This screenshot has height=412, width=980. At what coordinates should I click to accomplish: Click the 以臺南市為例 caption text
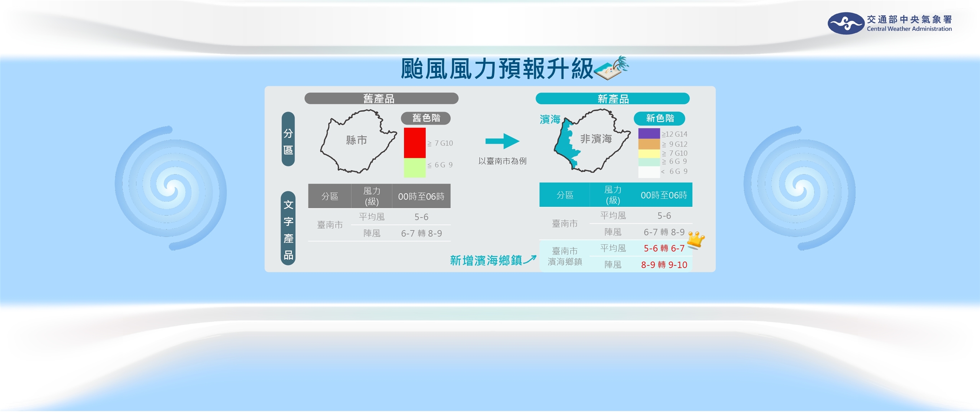click(502, 162)
